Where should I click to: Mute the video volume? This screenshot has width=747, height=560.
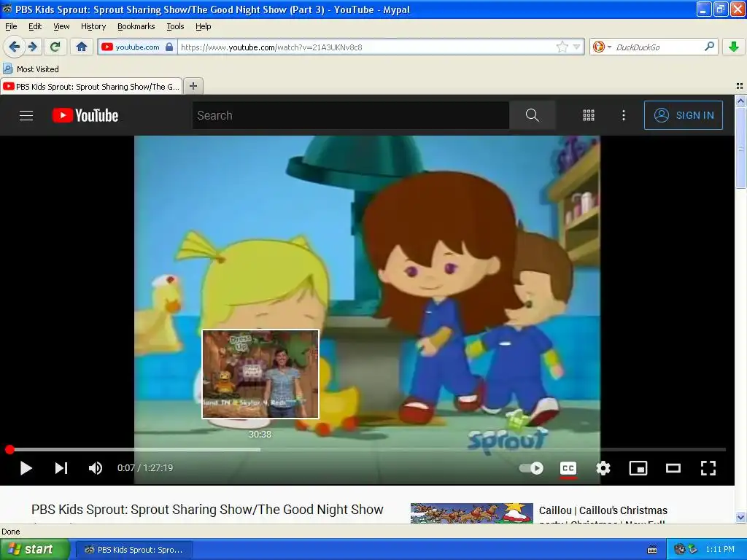96,468
